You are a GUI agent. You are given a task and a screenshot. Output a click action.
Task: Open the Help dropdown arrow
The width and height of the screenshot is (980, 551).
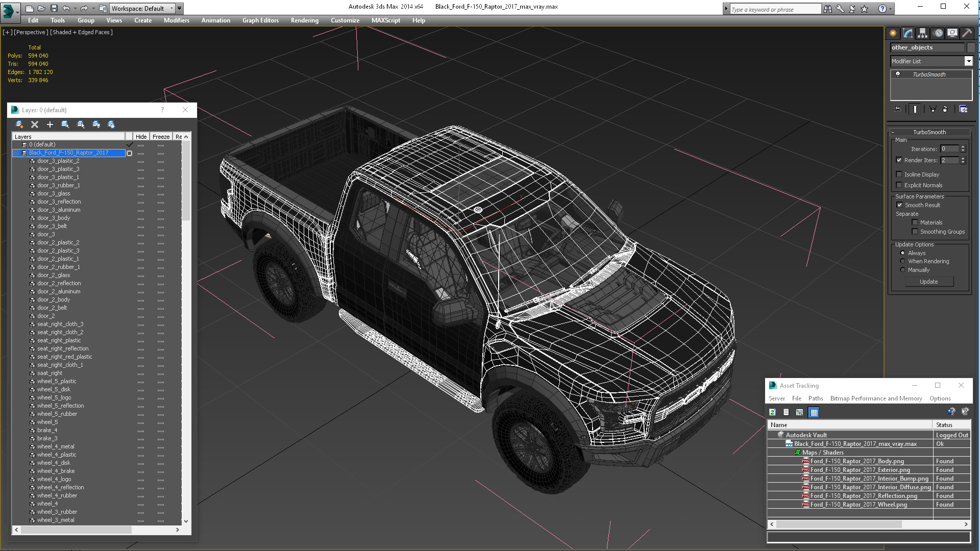(x=891, y=9)
